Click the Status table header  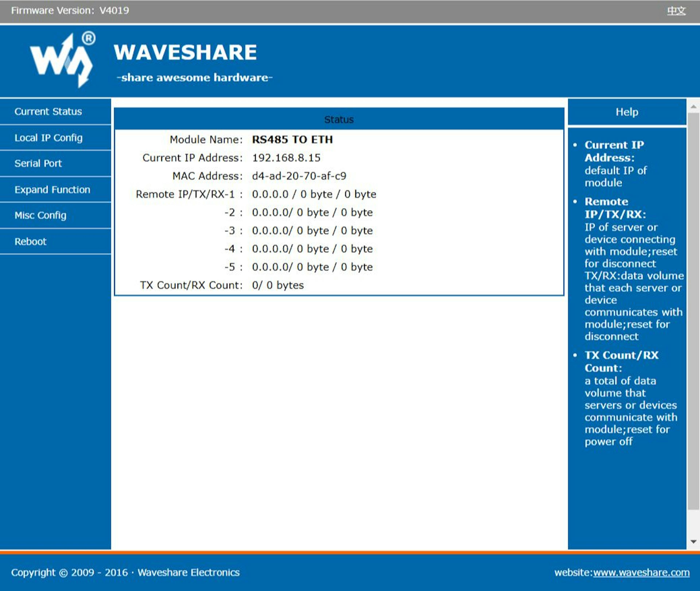(339, 119)
